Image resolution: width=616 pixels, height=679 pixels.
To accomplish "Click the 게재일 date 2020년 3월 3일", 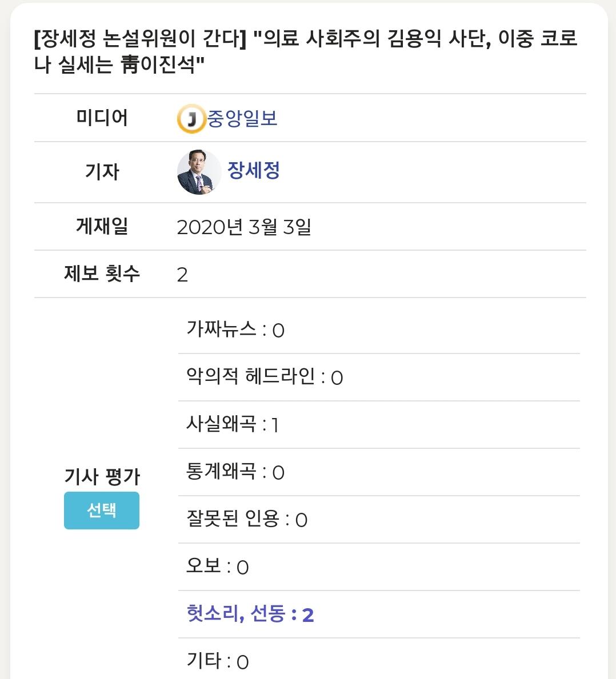I will (x=244, y=227).
